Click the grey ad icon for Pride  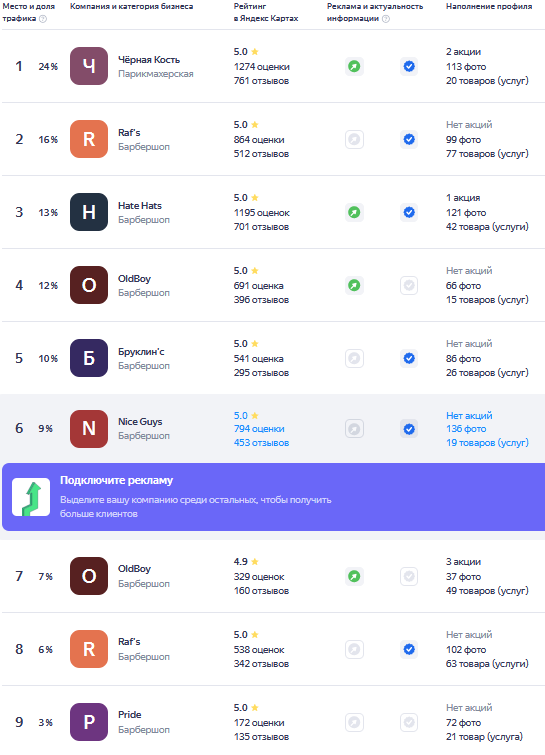click(354, 722)
